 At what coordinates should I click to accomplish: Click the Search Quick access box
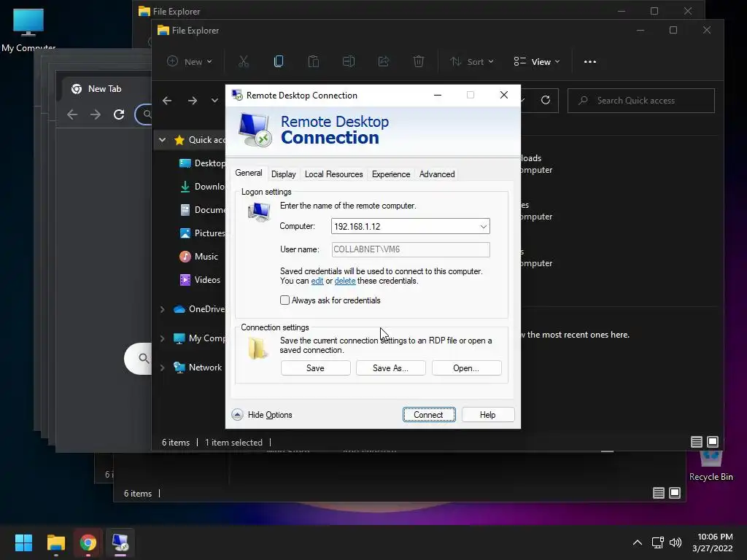[x=640, y=101]
